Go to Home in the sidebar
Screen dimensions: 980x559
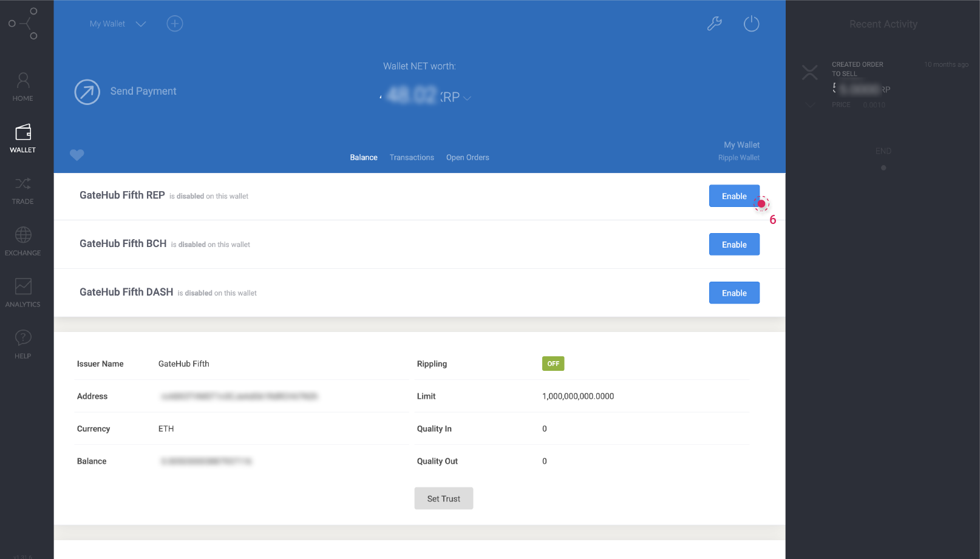(x=23, y=87)
